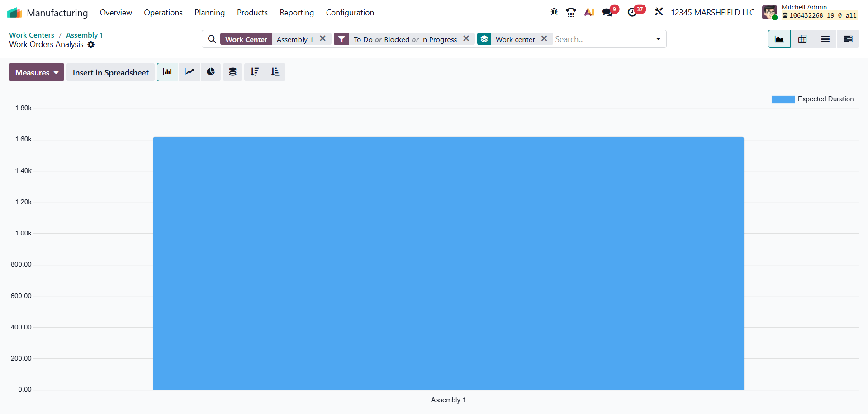Switch to line chart mode
This screenshot has height=414, width=868.
(190, 72)
